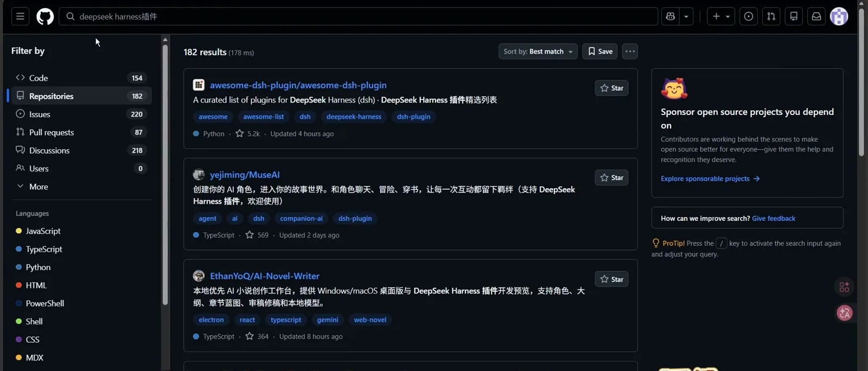Select the dsh-plugin tag under awesome-dsh-plugin
Screen dimensions: 868x371
pos(413,117)
